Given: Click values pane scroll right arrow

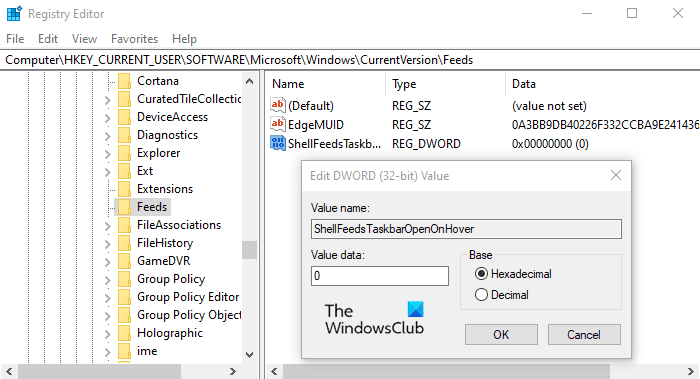Looking at the screenshot, I should pyautogui.click(x=691, y=371).
